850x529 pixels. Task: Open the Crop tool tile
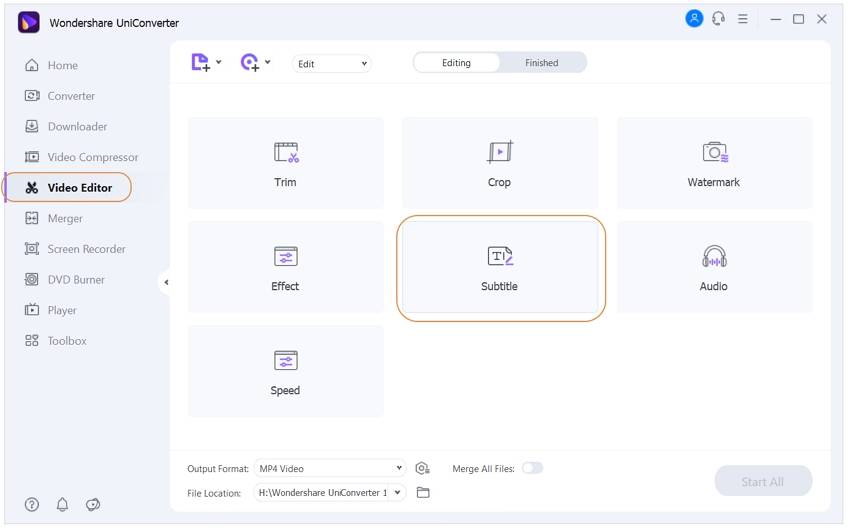(x=499, y=163)
